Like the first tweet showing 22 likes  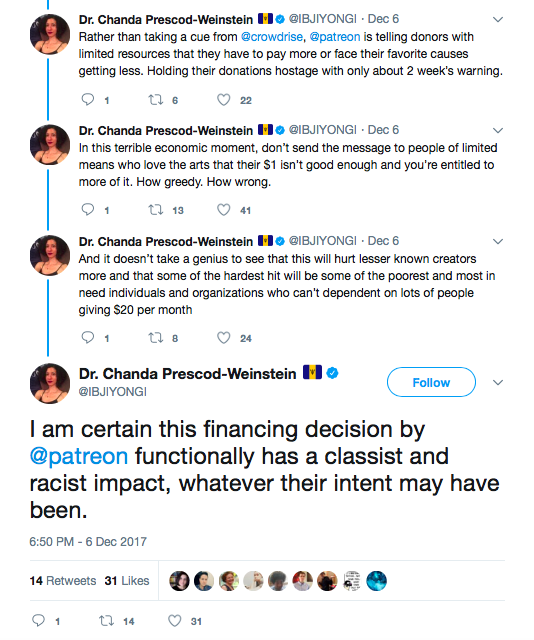point(223,100)
